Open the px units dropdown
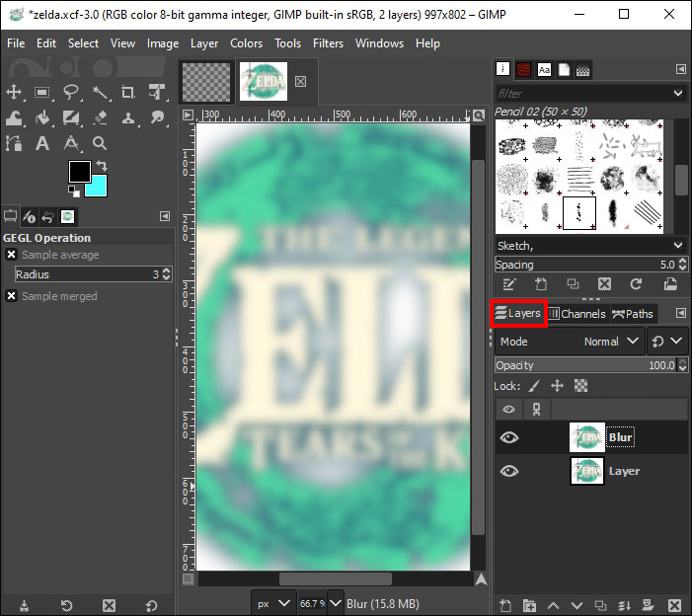Image resolution: width=692 pixels, height=616 pixels. tap(273, 603)
